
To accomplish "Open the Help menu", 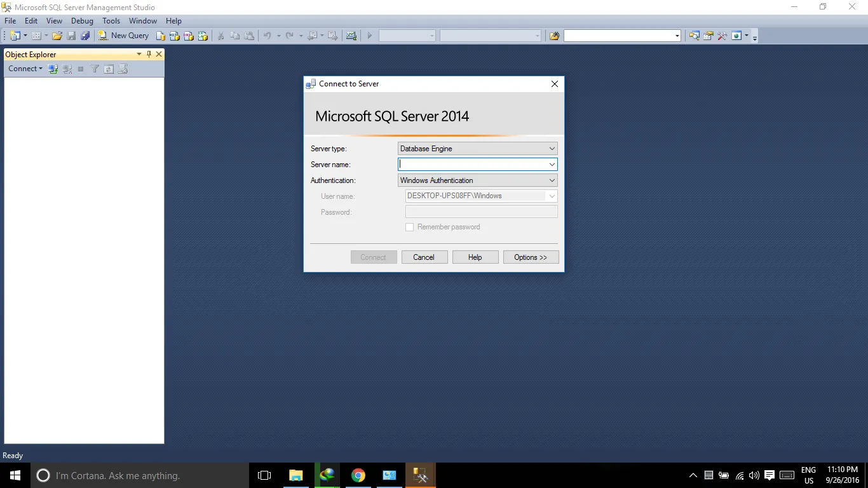I will point(173,21).
